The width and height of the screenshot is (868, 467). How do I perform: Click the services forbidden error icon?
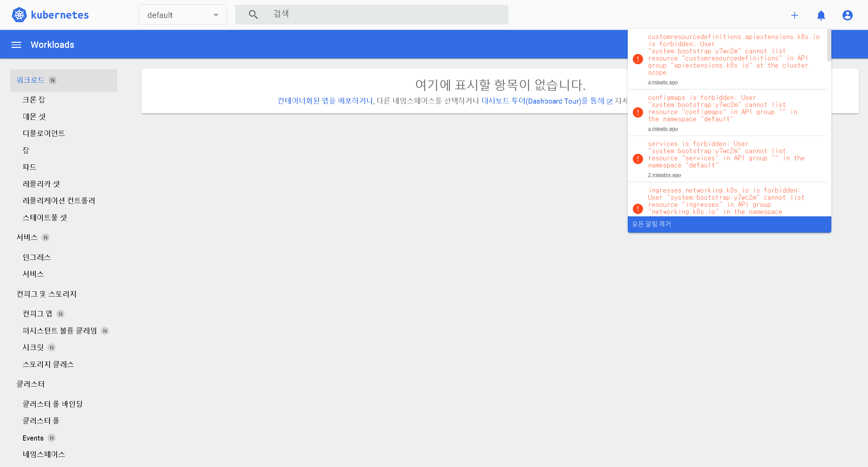(638, 159)
